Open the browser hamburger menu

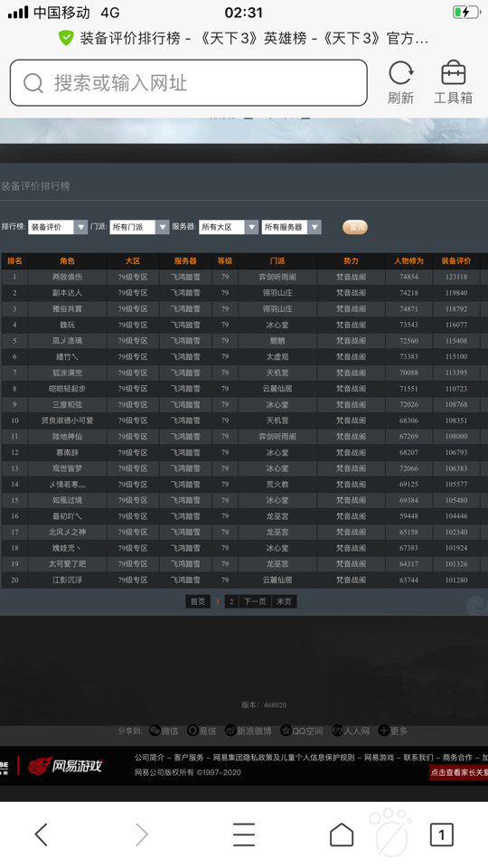(x=243, y=835)
